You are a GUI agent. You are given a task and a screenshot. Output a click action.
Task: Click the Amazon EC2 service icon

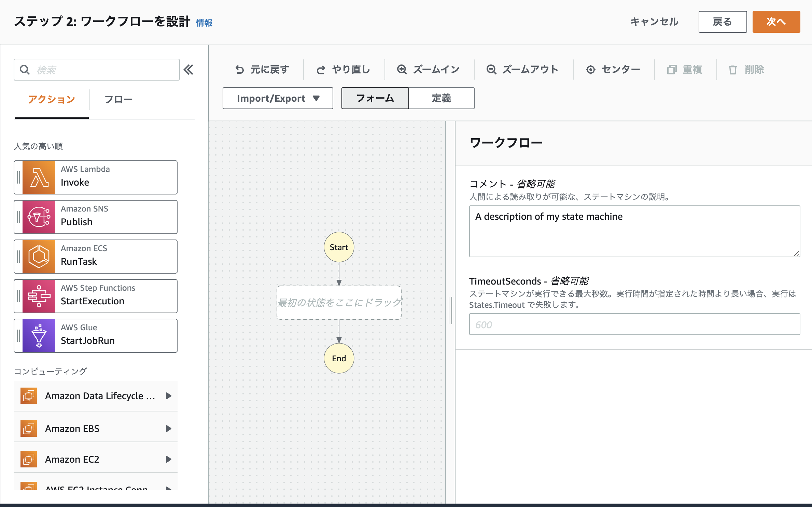coord(29,459)
